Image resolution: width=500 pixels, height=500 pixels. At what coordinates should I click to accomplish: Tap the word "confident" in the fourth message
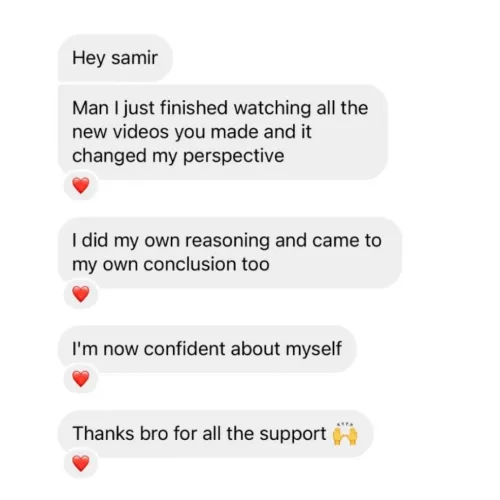[184, 349]
